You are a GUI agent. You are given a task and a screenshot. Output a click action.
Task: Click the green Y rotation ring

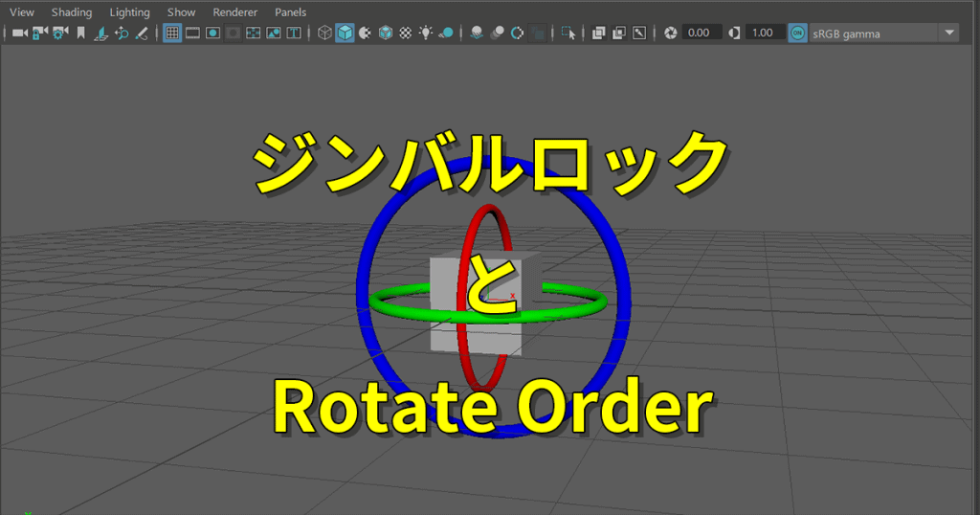tap(574, 306)
